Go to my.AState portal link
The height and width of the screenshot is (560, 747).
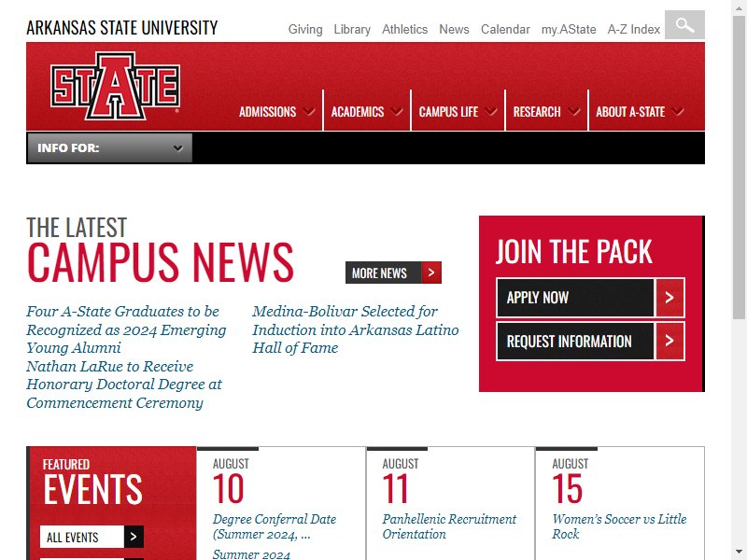click(x=569, y=30)
